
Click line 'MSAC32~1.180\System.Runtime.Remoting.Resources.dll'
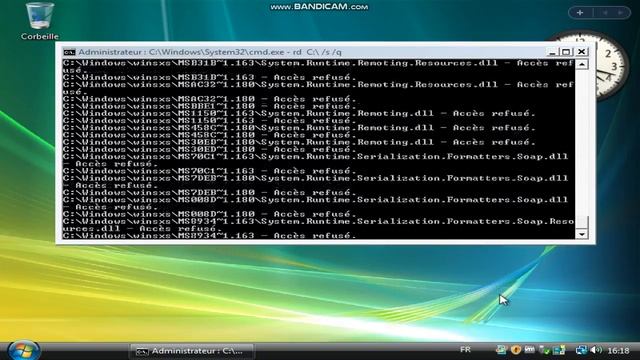(x=318, y=85)
